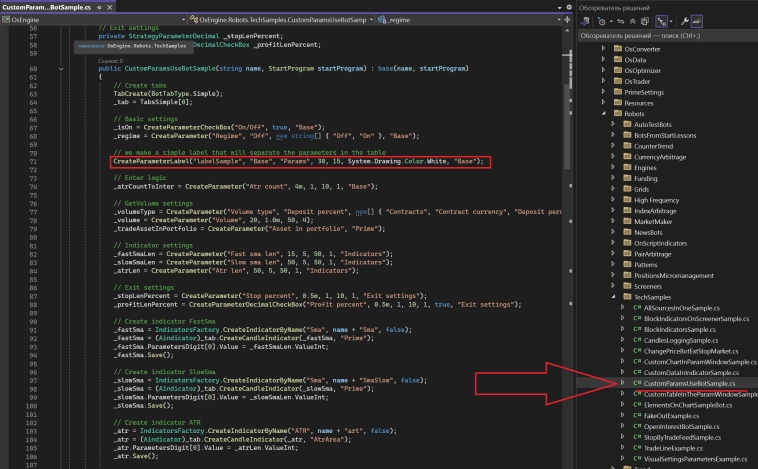This screenshot has width=758, height=469.
Task: Open CustomParamsUseBotSample.cs in the tree
Action: point(689,383)
